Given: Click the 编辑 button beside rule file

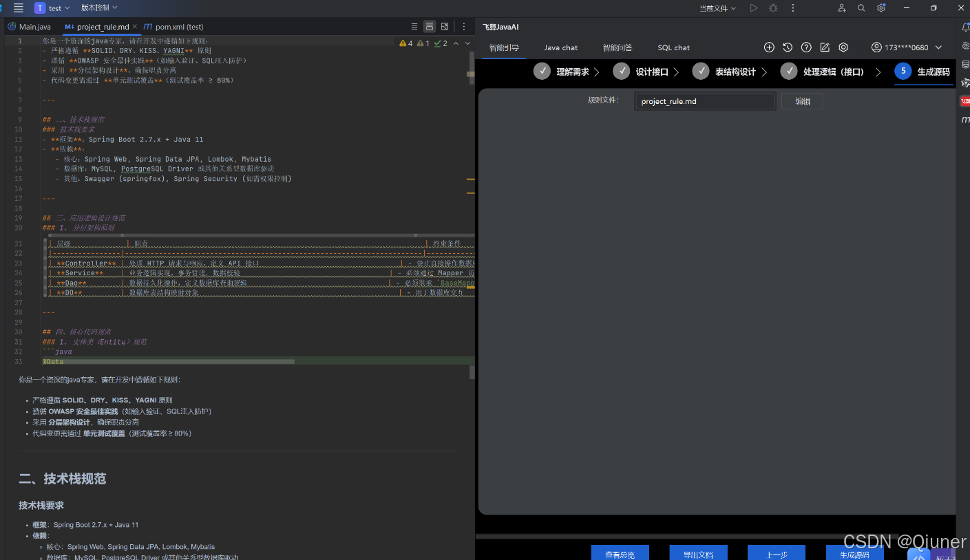Looking at the screenshot, I should (x=803, y=101).
